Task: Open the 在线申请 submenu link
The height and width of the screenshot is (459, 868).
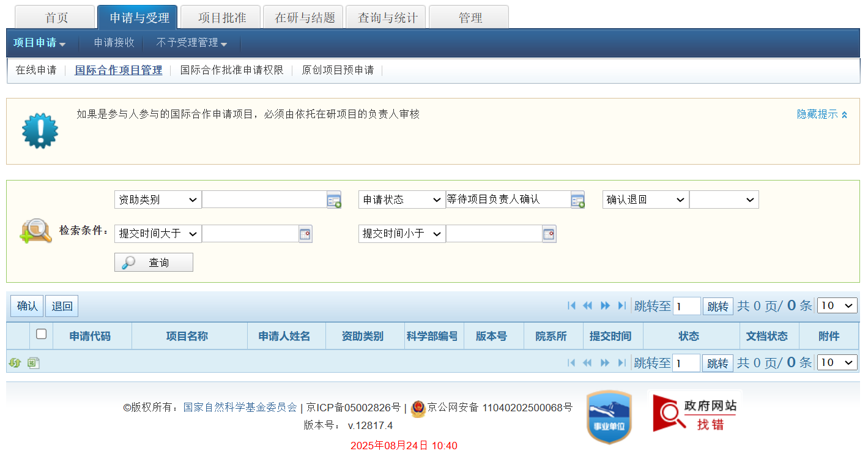Action: pos(36,70)
